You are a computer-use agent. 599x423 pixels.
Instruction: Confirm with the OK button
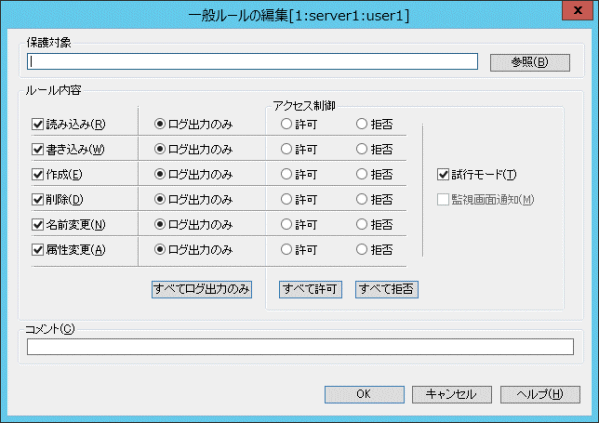[364, 394]
